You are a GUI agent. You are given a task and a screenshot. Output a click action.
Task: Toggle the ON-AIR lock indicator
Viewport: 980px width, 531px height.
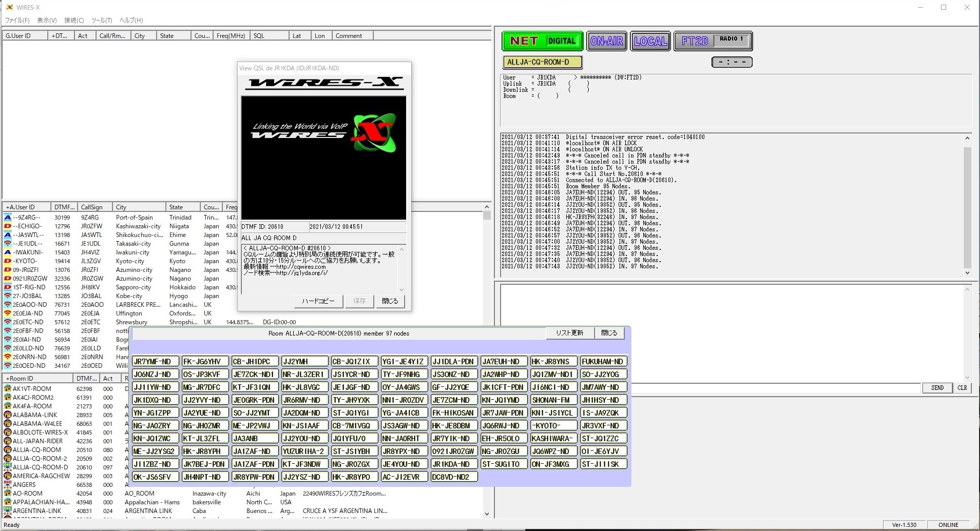tap(607, 41)
